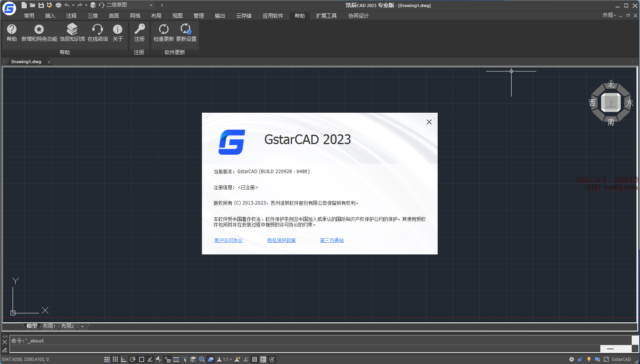Image resolution: width=640 pixels, height=364 pixels.
Task: Close the GstarCAD 2023 about dialog
Action: click(429, 122)
